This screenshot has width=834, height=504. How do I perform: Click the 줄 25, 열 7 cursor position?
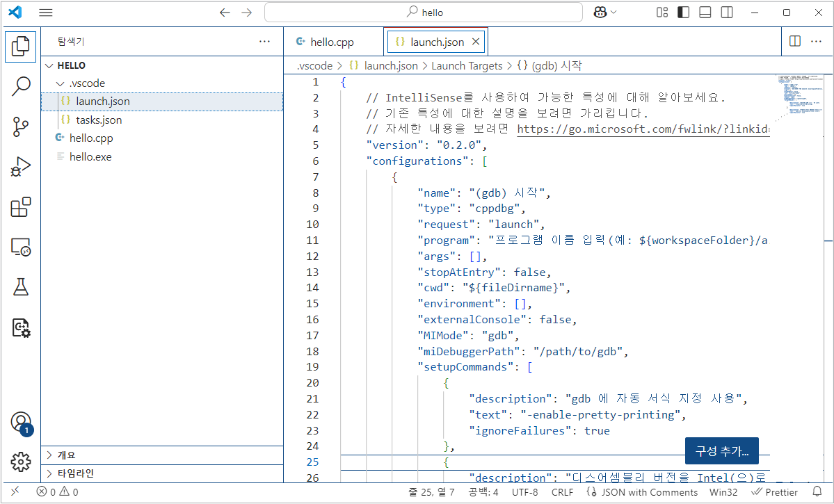pos(431,492)
